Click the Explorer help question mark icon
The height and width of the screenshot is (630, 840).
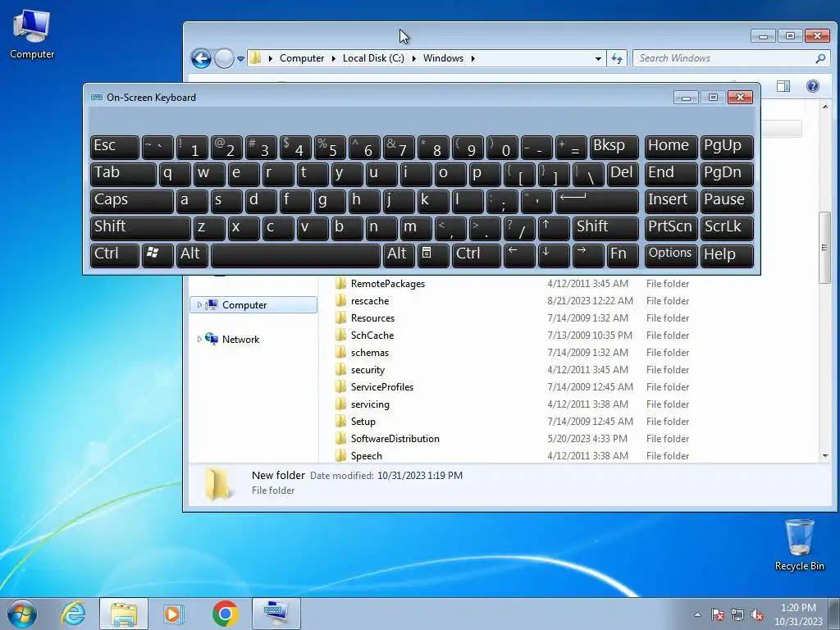(812, 86)
